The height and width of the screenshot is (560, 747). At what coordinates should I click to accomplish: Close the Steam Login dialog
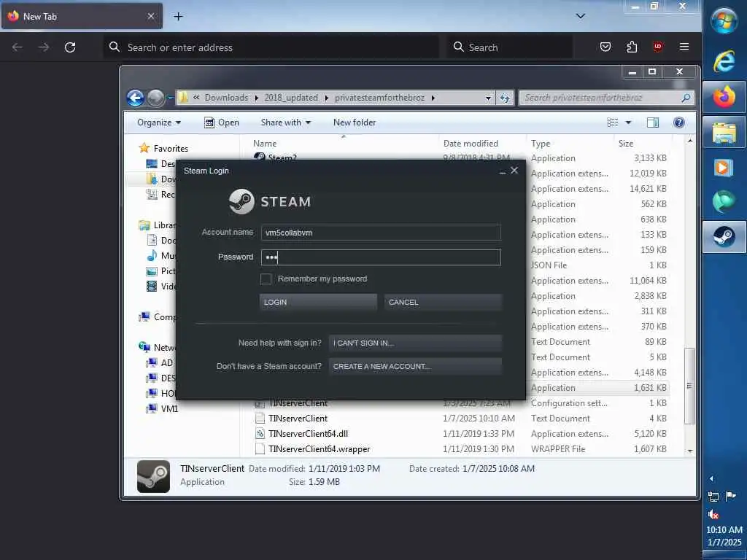point(514,171)
